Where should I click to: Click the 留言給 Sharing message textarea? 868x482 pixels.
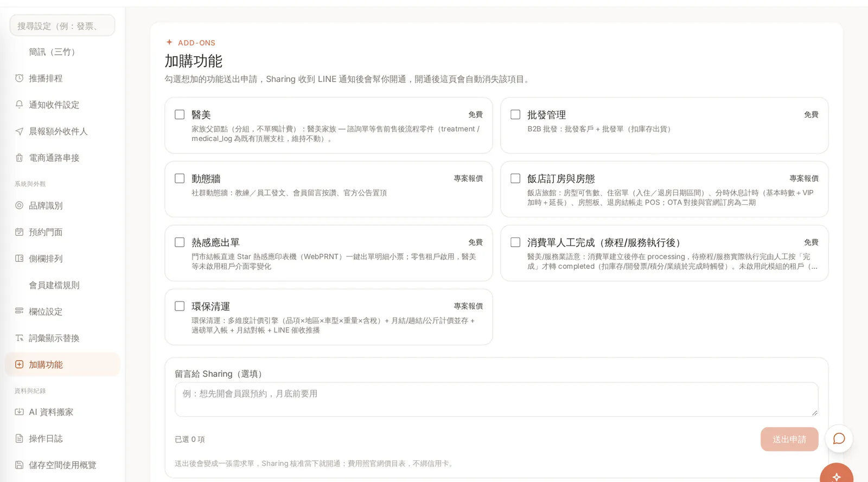point(496,400)
